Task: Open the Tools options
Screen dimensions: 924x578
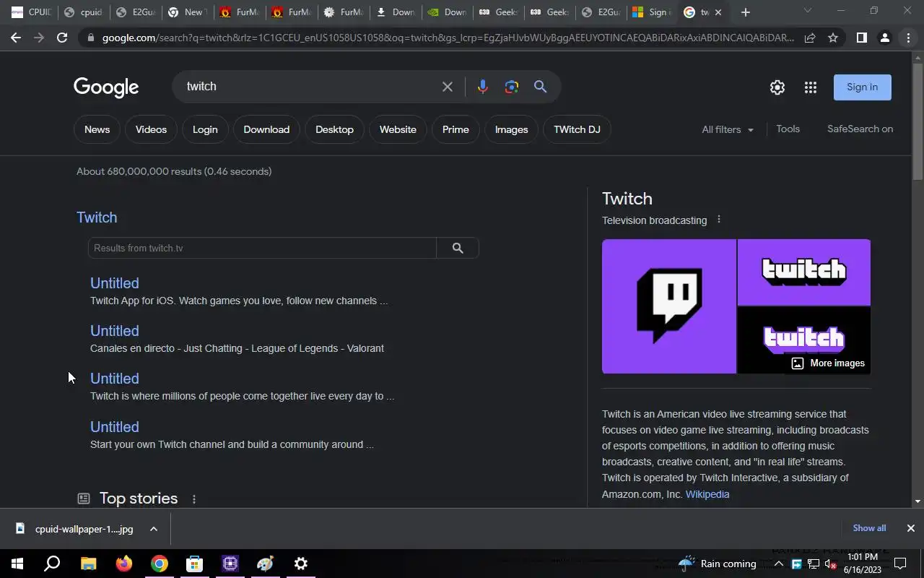Action: 788,129
